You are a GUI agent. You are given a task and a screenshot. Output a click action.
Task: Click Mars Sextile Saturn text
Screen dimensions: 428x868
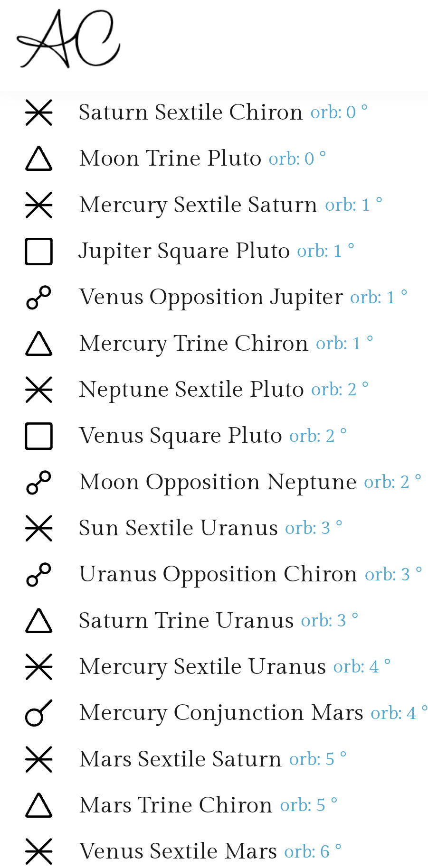pyautogui.click(x=181, y=759)
